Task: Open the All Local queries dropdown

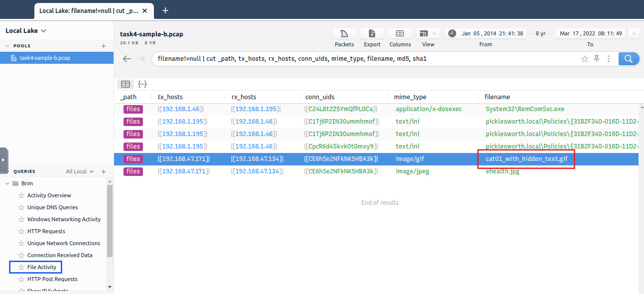Action: pyautogui.click(x=80, y=171)
